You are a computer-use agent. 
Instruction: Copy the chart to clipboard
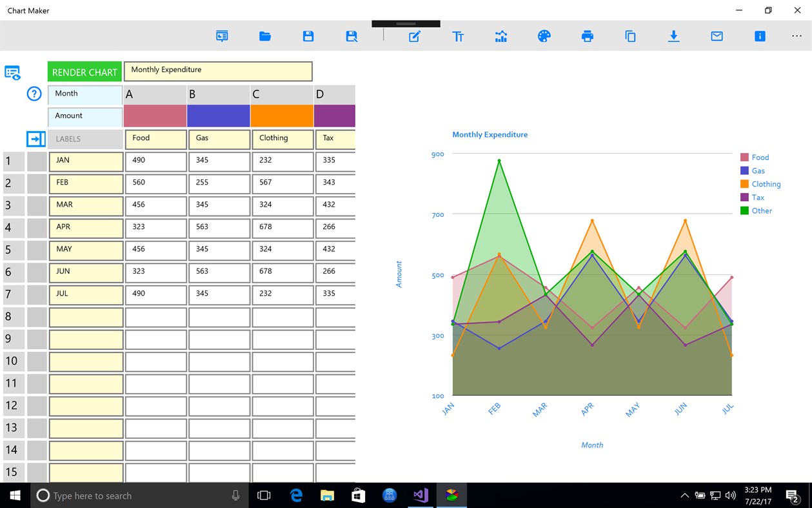(x=630, y=36)
